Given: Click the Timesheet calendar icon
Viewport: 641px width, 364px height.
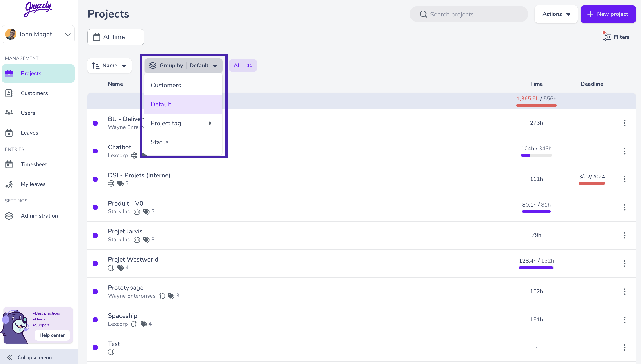Looking at the screenshot, I should click(x=9, y=164).
